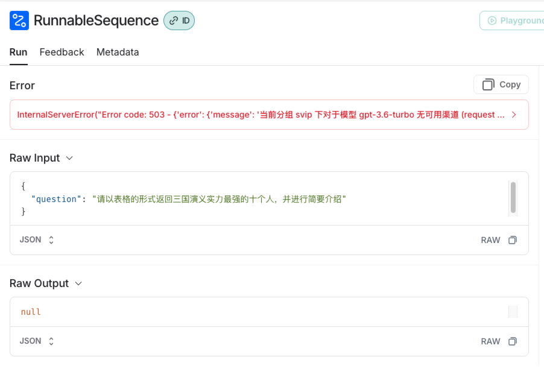This screenshot has height=392, width=544.
Task: Switch to the Run tab
Action: (18, 52)
